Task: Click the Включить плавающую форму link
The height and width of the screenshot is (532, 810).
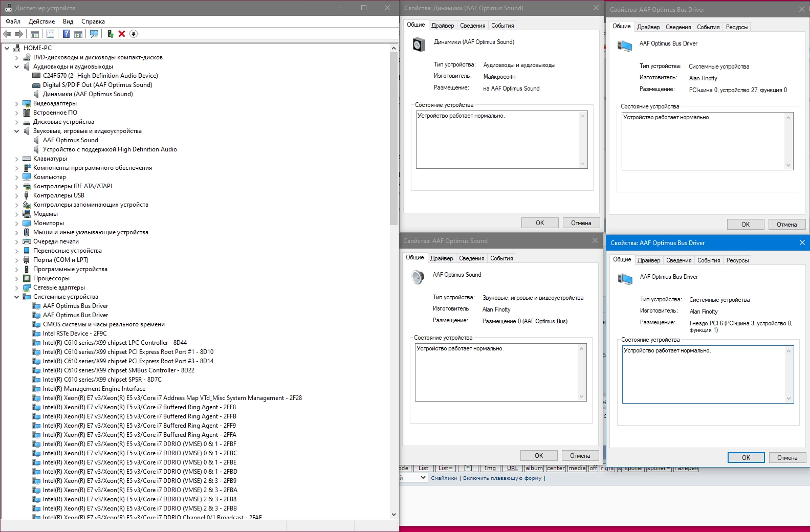Action: coord(502,478)
